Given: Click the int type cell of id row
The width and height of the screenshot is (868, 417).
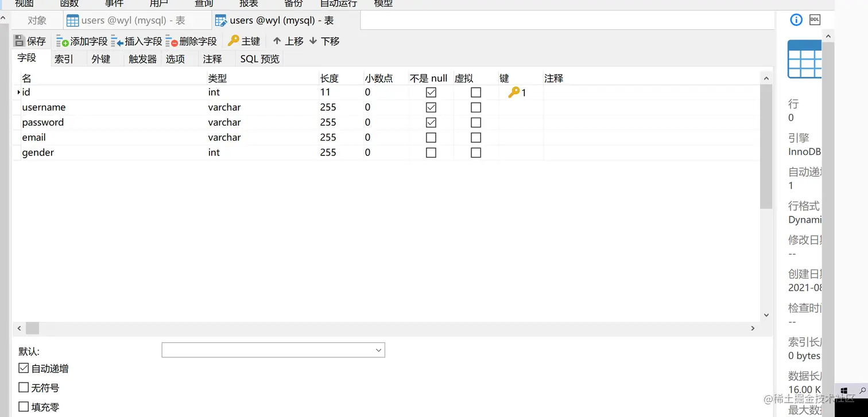Looking at the screenshot, I should click(262, 92).
